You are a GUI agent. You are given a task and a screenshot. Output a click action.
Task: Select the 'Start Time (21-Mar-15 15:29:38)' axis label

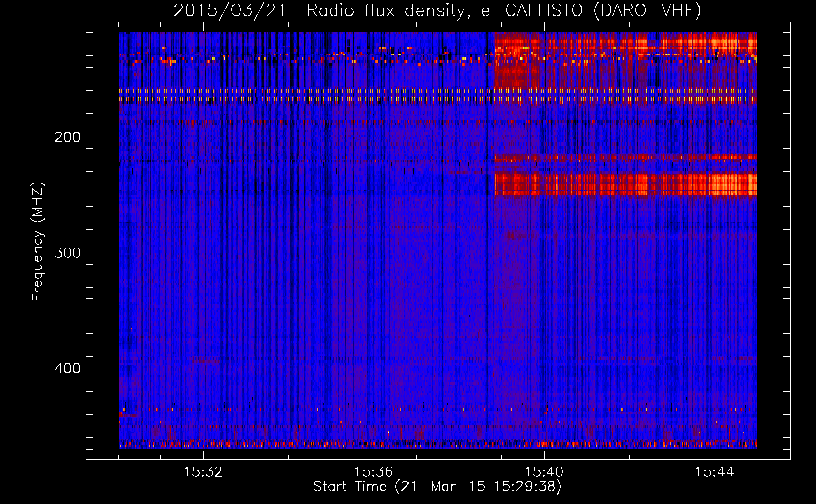click(437, 487)
